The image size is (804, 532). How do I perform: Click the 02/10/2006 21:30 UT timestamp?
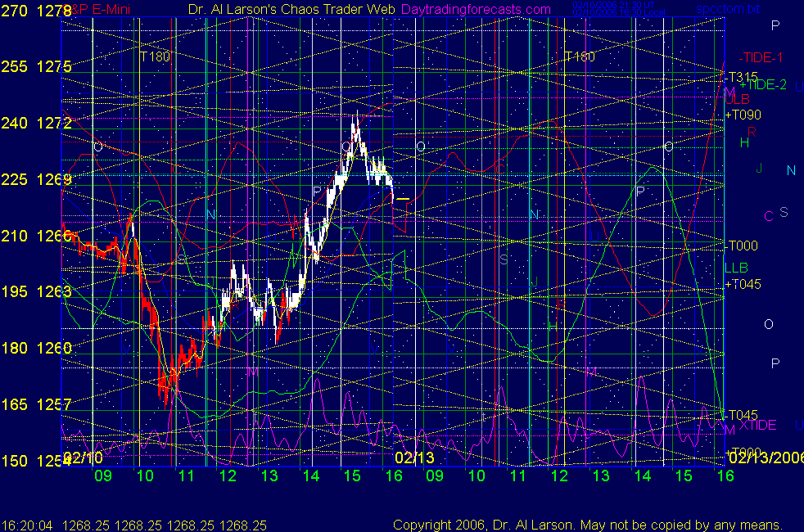coord(613,5)
